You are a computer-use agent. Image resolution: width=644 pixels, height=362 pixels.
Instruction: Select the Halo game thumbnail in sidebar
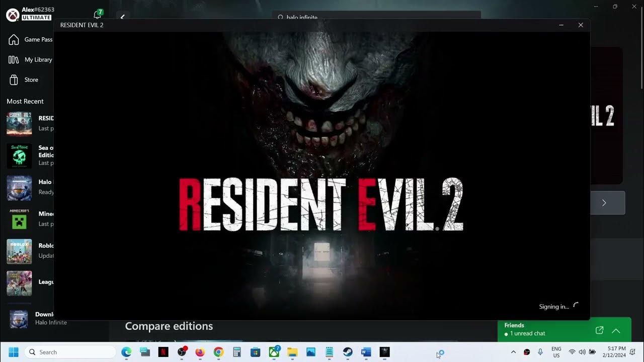tap(19, 188)
